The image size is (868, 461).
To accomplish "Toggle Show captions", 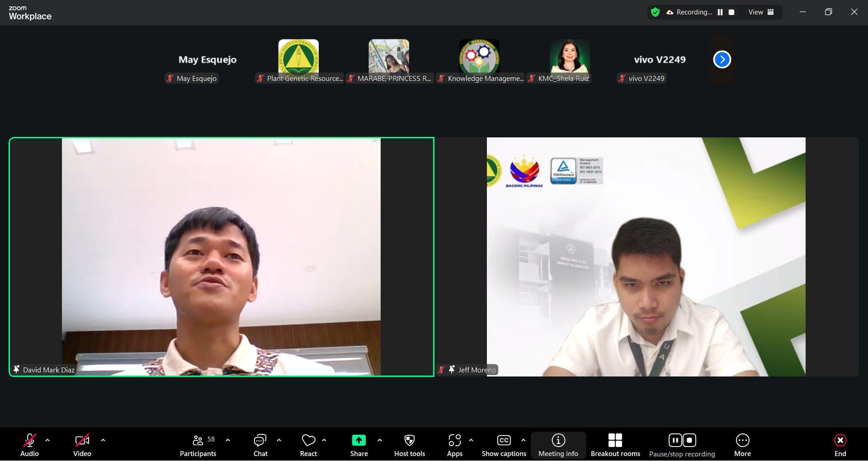I will [504, 445].
